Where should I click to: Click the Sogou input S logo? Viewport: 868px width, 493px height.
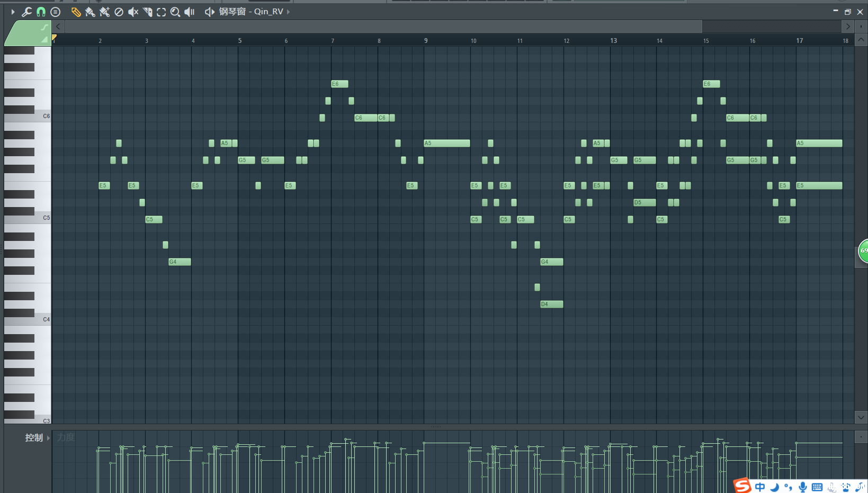click(742, 485)
